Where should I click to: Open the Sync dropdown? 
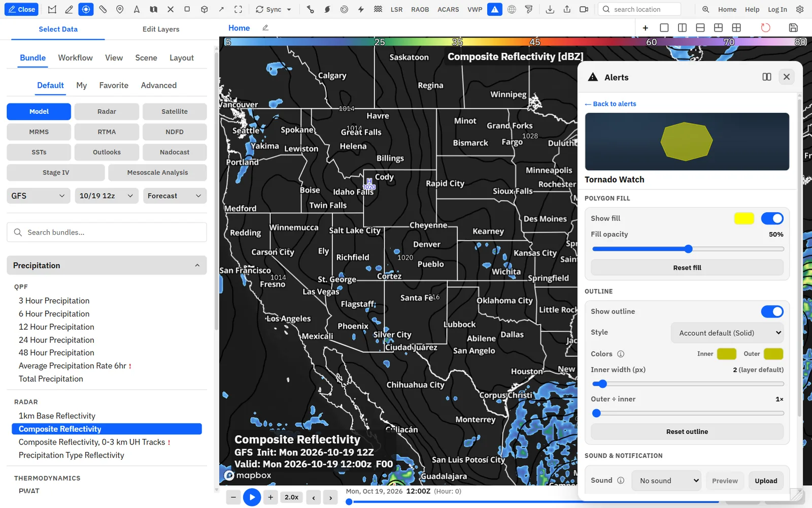click(274, 9)
